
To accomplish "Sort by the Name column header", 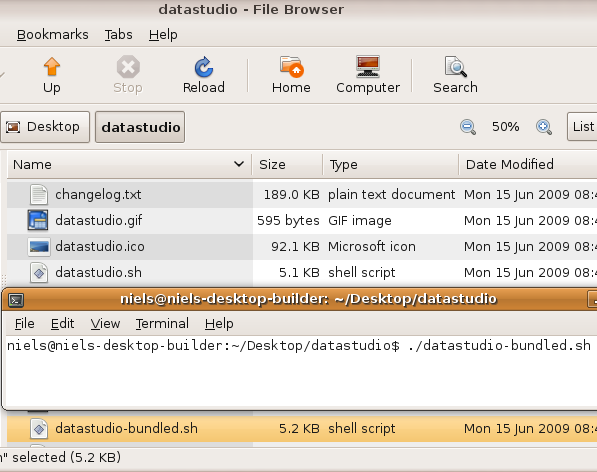I will tap(129, 164).
